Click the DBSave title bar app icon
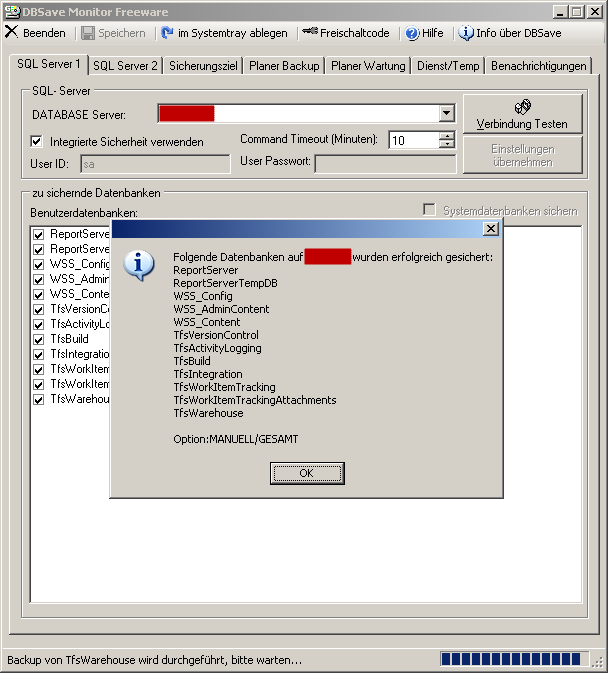Screen dimensions: 608x673 pyautogui.click(x=12, y=11)
